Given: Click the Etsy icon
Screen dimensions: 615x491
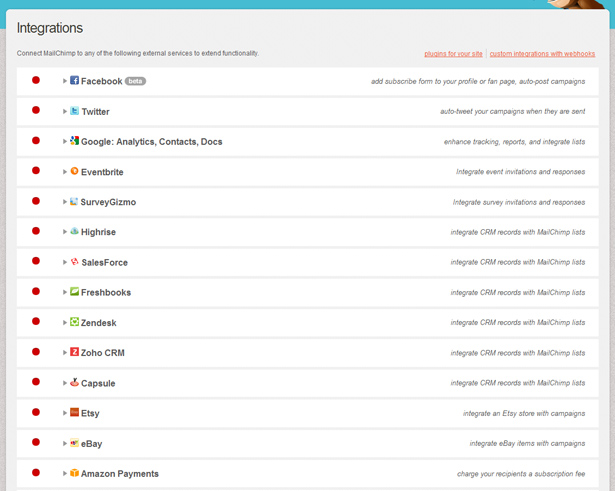Looking at the screenshot, I should pos(75,412).
